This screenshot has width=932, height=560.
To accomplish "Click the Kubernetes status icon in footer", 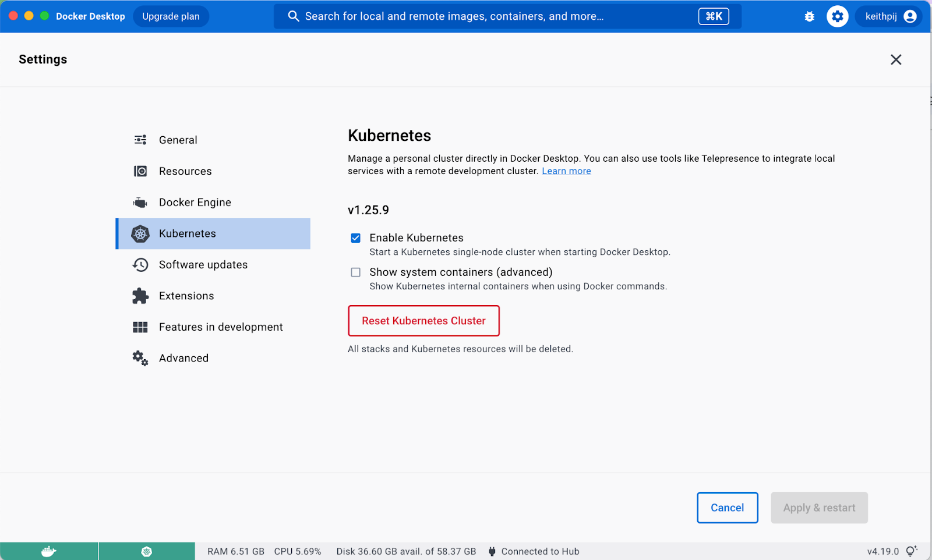I will [147, 551].
